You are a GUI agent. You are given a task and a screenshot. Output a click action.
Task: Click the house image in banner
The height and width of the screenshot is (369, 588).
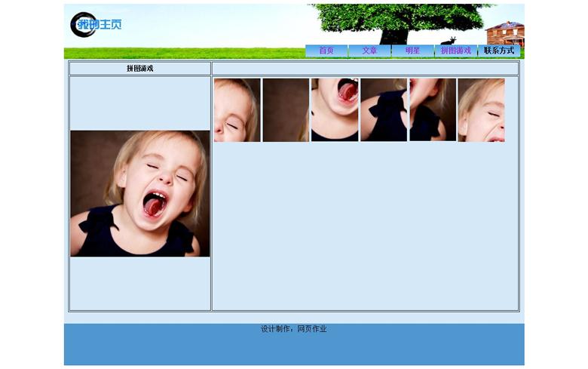point(504,34)
